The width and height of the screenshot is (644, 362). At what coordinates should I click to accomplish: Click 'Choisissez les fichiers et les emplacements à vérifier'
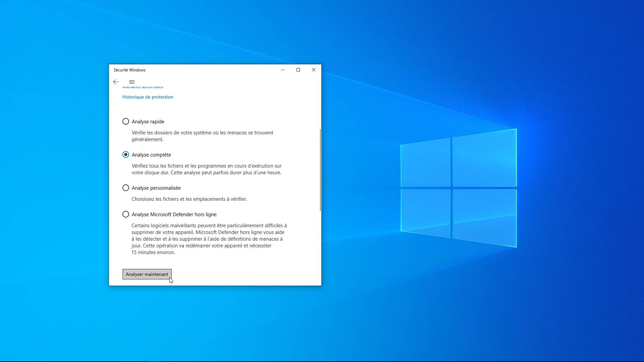189,199
